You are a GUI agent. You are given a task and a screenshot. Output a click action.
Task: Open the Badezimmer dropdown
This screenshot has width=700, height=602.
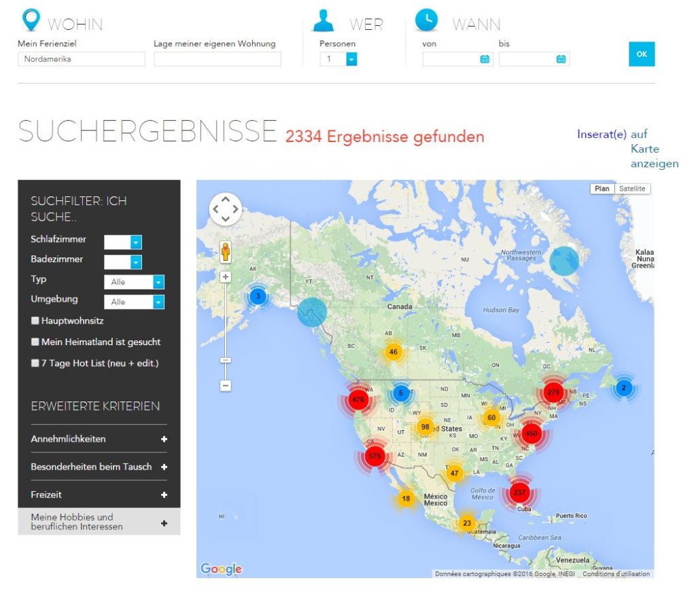pos(123,262)
